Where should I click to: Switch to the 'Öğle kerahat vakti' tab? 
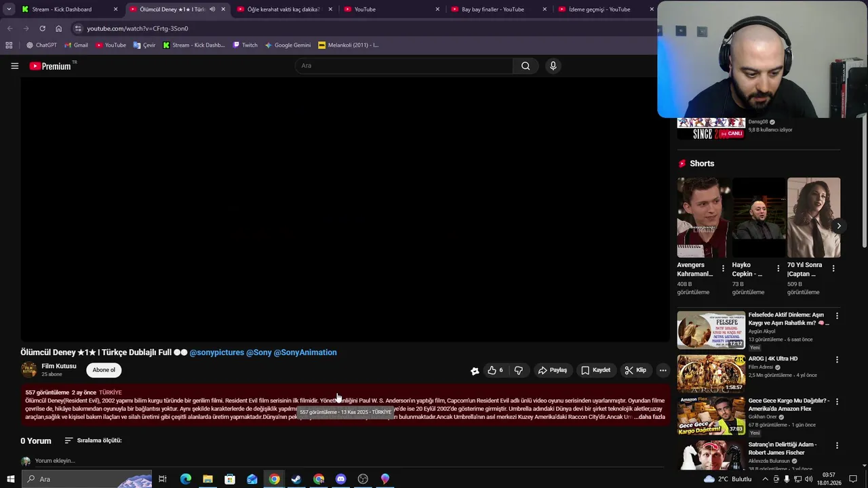(x=285, y=9)
